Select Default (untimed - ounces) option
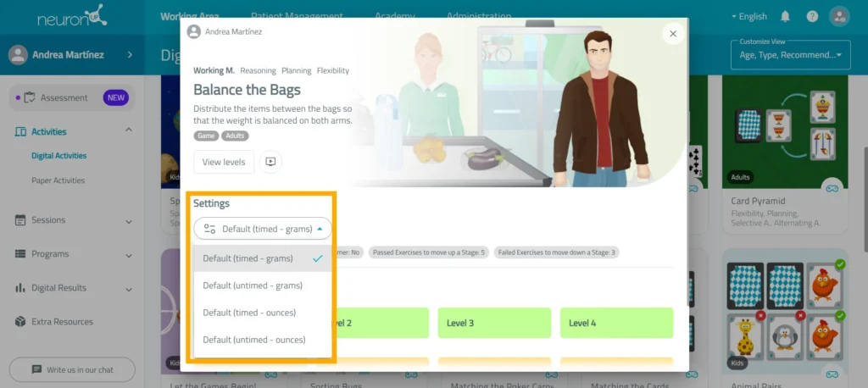The width and height of the screenshot is (868, 388). point(263,340)
